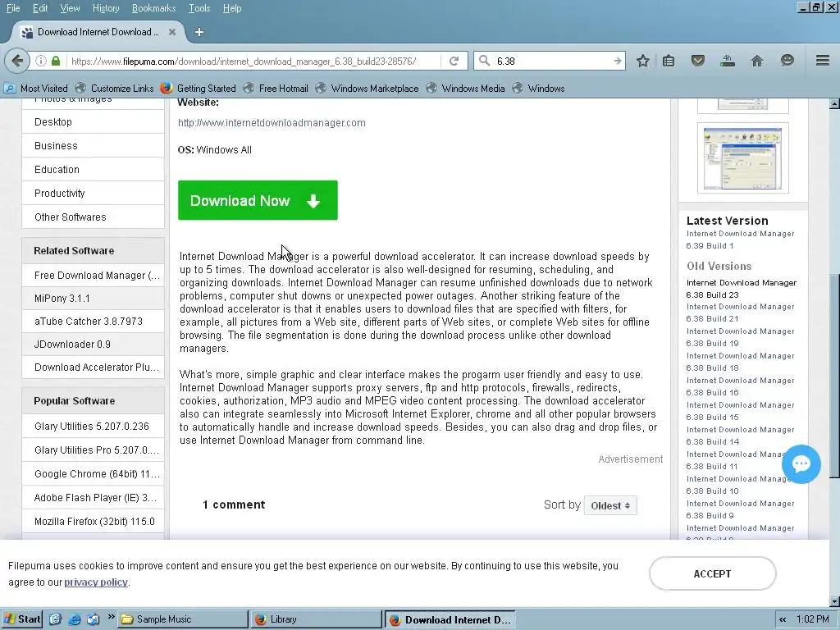Open MiPony 3.1.1 related software
The image size is (840, 630).
pyautogui.click(x=94, y=299)
